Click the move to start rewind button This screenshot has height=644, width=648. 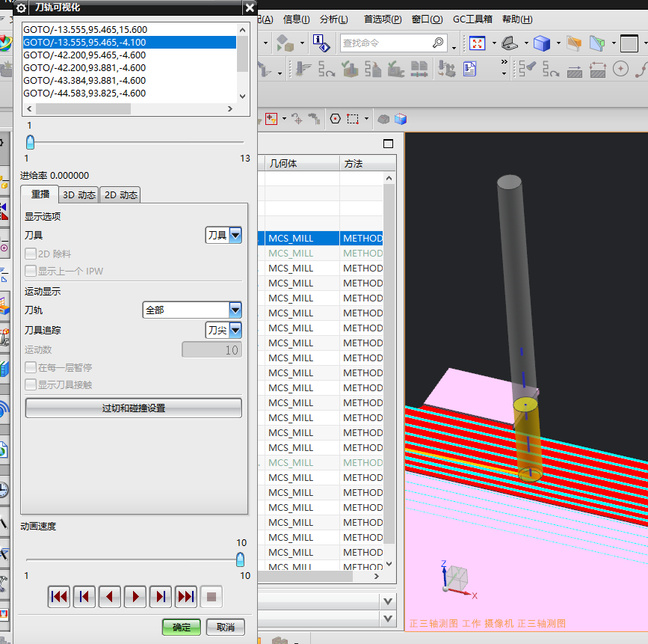click(x=59, y=596)
